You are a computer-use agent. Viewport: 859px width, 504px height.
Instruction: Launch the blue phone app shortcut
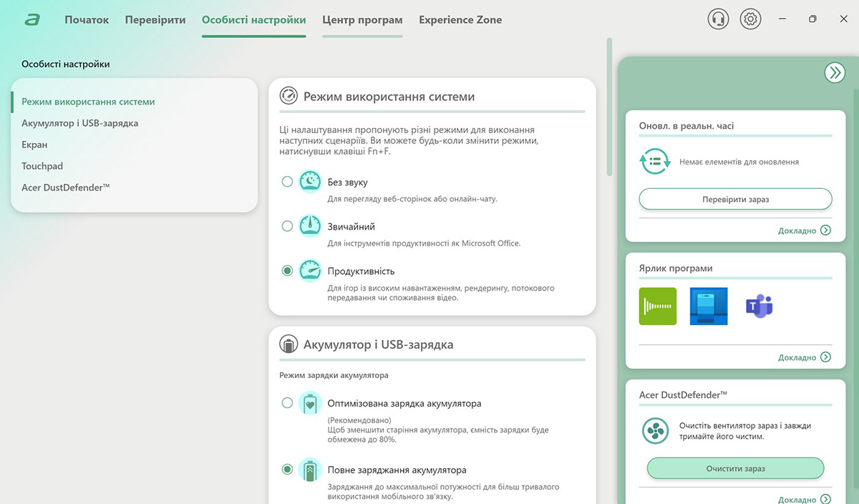pos(709,306)
